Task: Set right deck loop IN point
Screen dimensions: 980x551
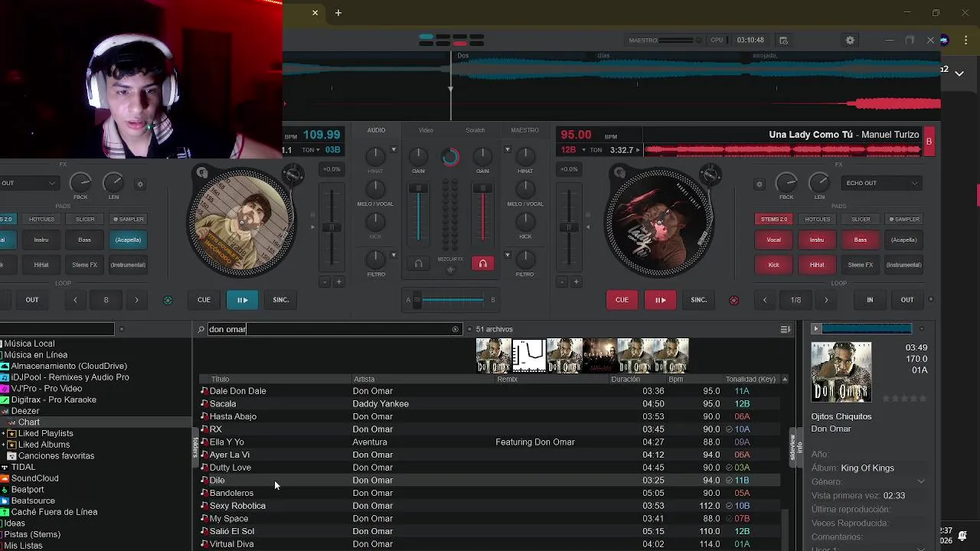Action: pos(870,300)
